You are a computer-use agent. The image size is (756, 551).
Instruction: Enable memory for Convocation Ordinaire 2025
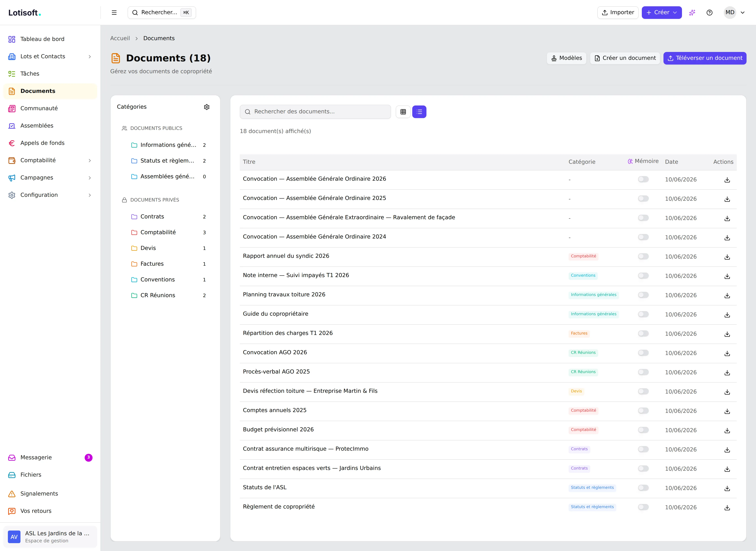coord(643,199)
